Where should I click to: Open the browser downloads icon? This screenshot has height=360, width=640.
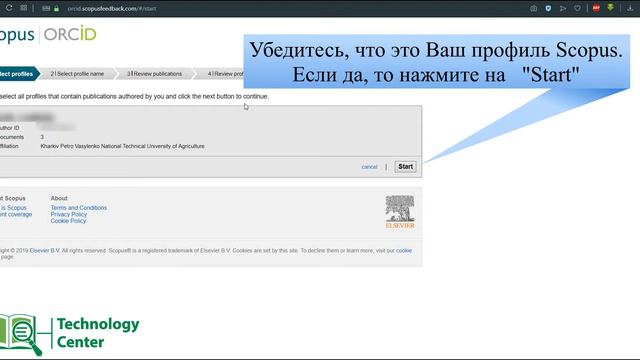tap(630, 8)
